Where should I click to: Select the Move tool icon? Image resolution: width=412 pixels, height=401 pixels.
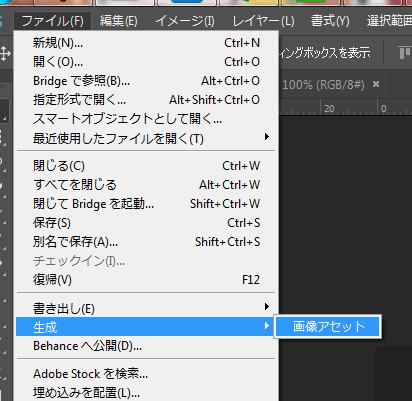5,53
